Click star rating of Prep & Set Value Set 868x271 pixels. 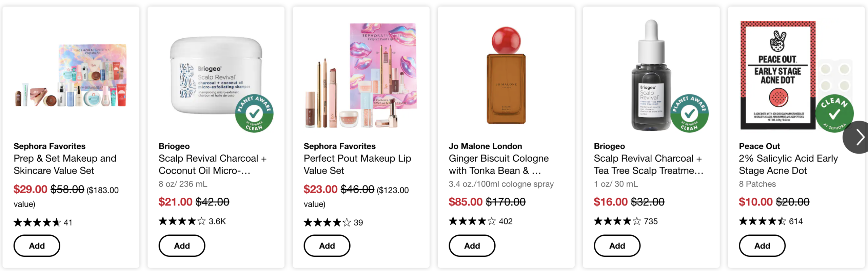37,223
